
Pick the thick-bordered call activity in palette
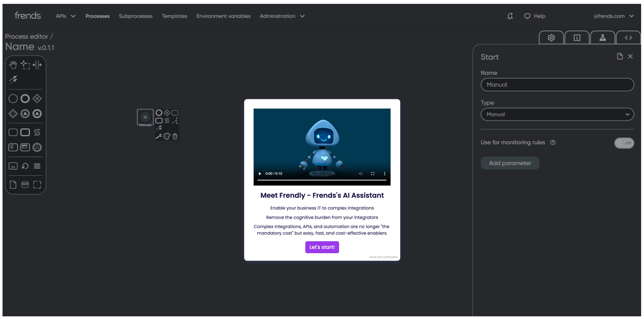(25, 132)
